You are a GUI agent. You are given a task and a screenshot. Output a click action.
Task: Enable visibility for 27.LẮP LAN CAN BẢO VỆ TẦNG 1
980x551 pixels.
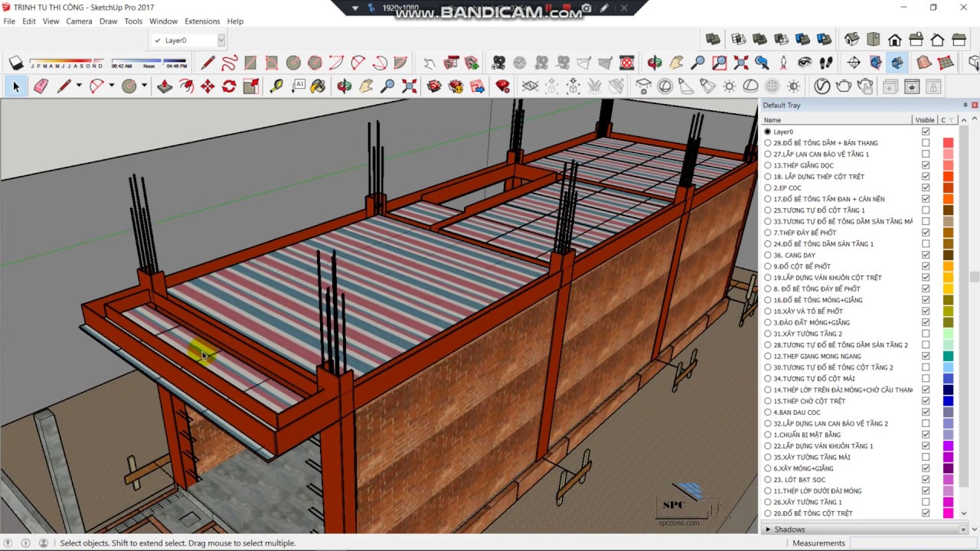(x=926, y=154)
